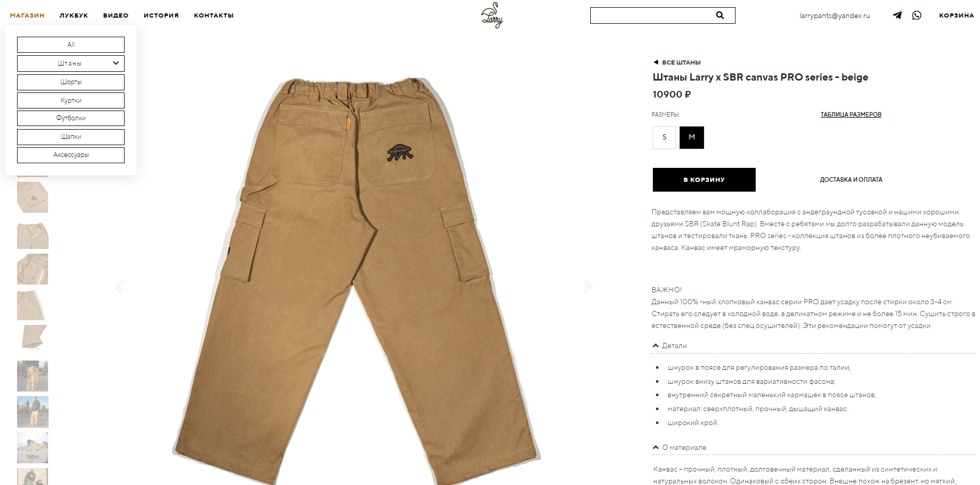The height and width of the screenshot is (485, 980).
Task: Open the КОНТАКТЫ menu item
Action: coord(214,15)
